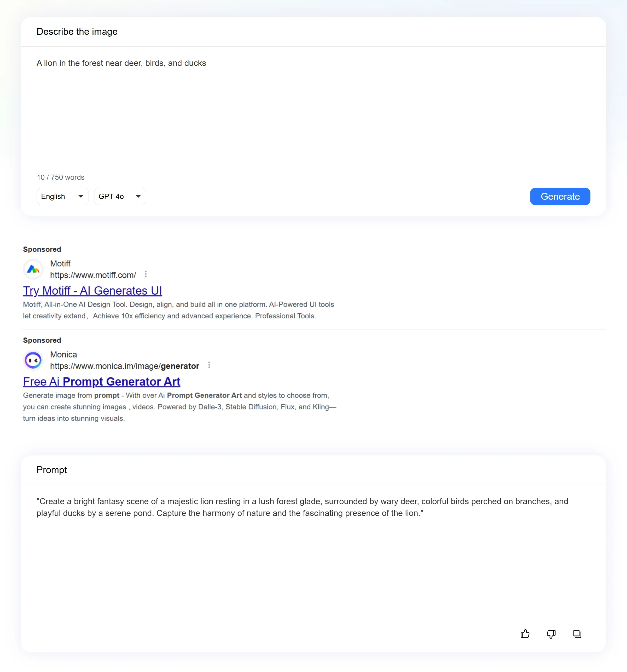This screenshot has width=627, height=672.
Task: Click the thumbs up icon
Action: point(525,634)
